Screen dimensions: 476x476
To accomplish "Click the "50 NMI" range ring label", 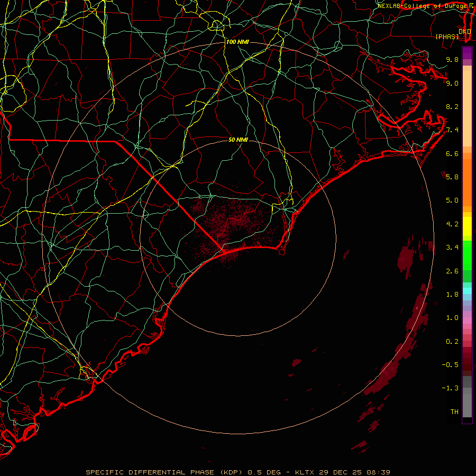I will tap(238, 140).
